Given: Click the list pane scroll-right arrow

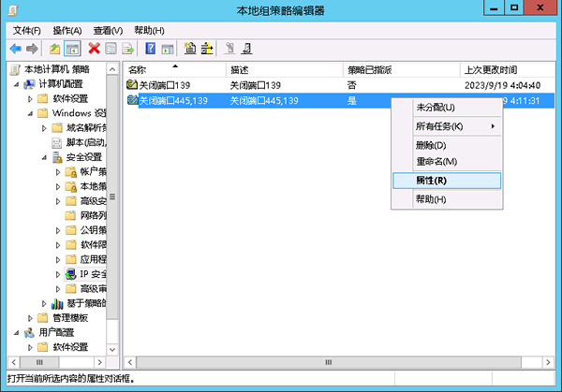Looking at the screenshot, I should click(548, 363).
